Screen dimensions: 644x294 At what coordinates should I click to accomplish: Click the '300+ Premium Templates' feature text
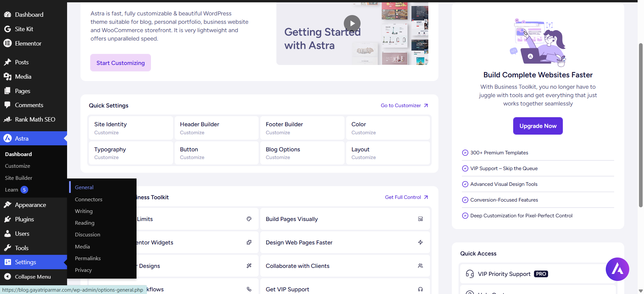pos(499,153)
